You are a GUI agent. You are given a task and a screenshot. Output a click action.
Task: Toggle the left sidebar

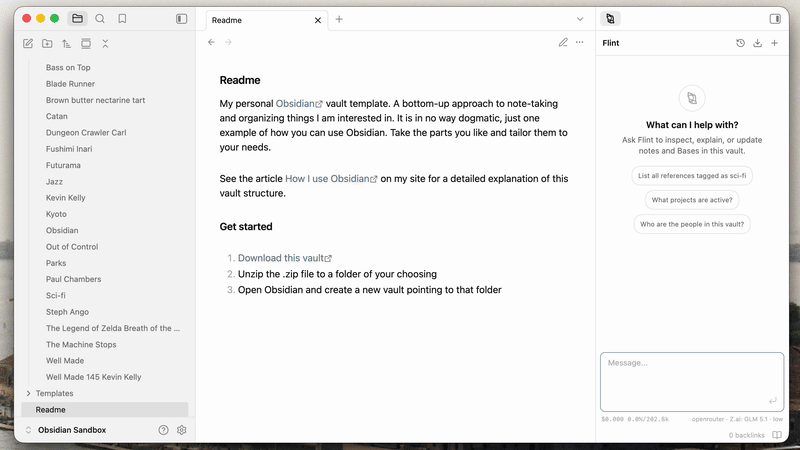point(182,19)
